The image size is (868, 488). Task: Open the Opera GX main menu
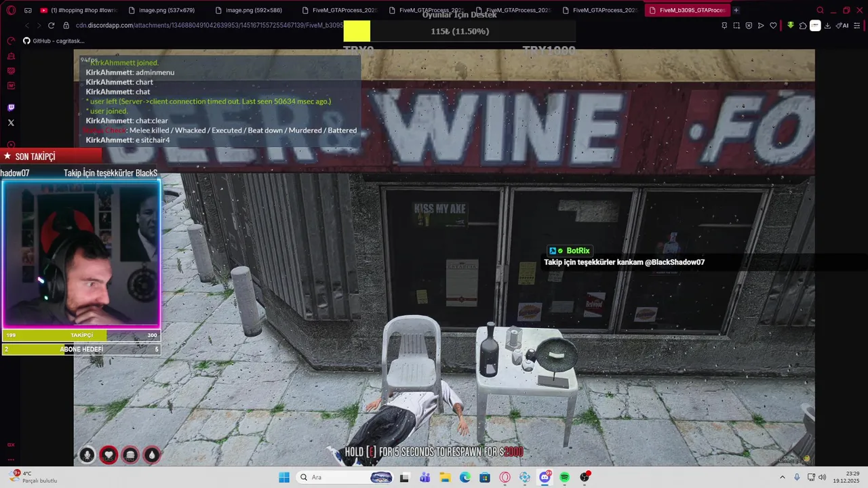click(x=11, y=10)
